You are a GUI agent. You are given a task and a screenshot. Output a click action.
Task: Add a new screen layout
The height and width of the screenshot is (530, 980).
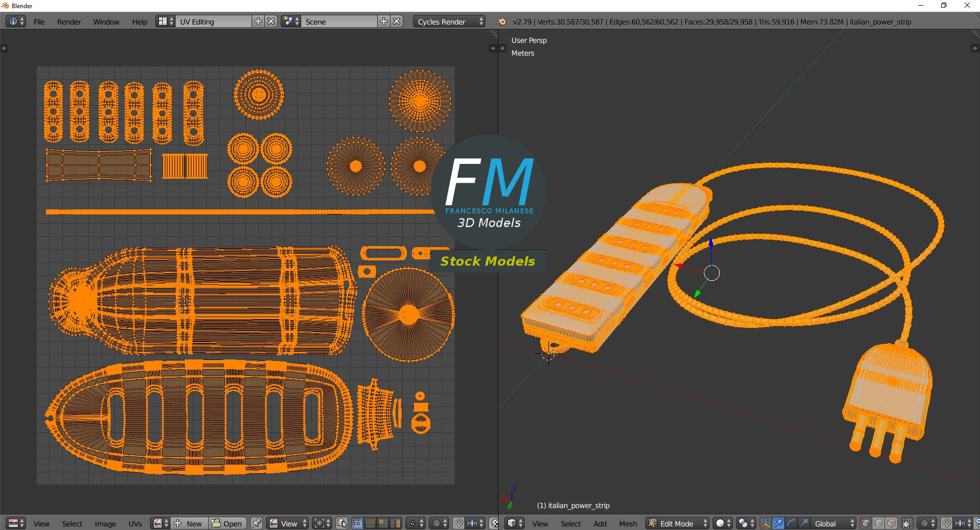[258, 21]
